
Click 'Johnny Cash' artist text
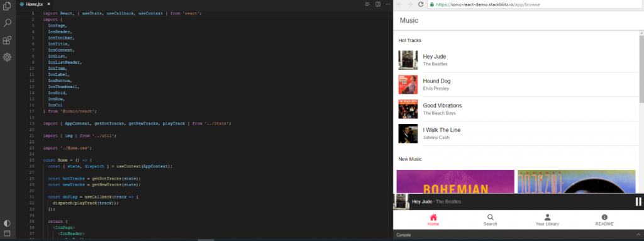(x=436, y=137)
